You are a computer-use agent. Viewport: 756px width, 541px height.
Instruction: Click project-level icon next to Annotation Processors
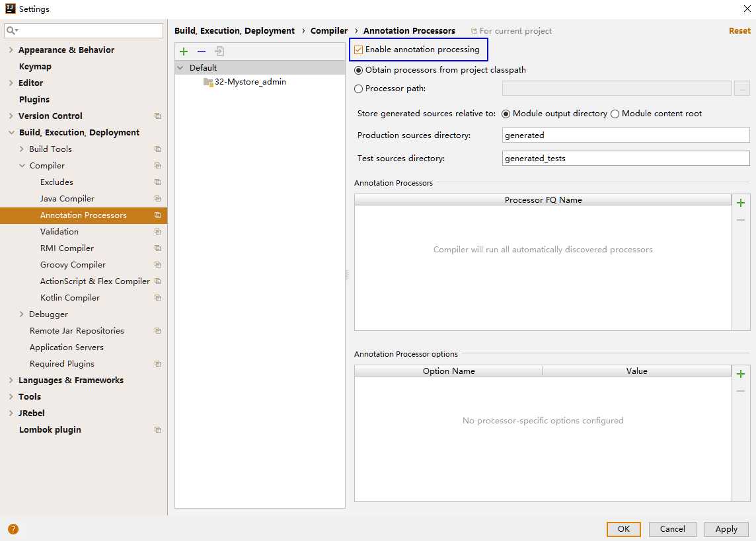click(x=157, y=215)
